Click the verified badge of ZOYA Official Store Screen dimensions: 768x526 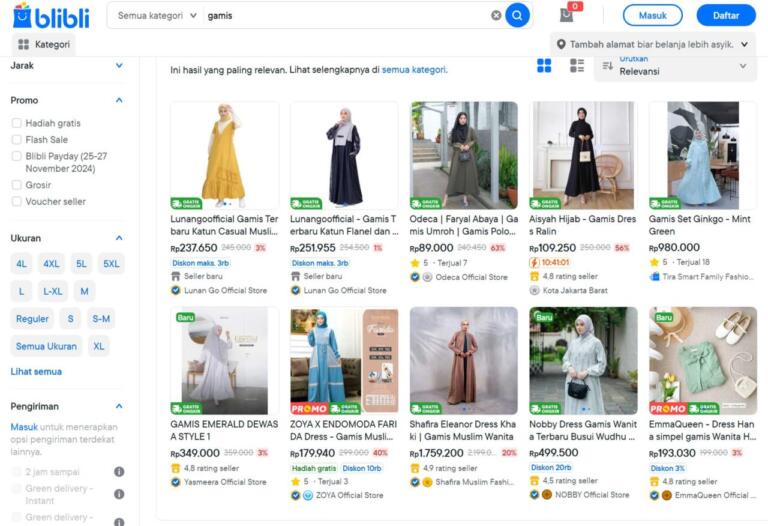coord(295,495)
